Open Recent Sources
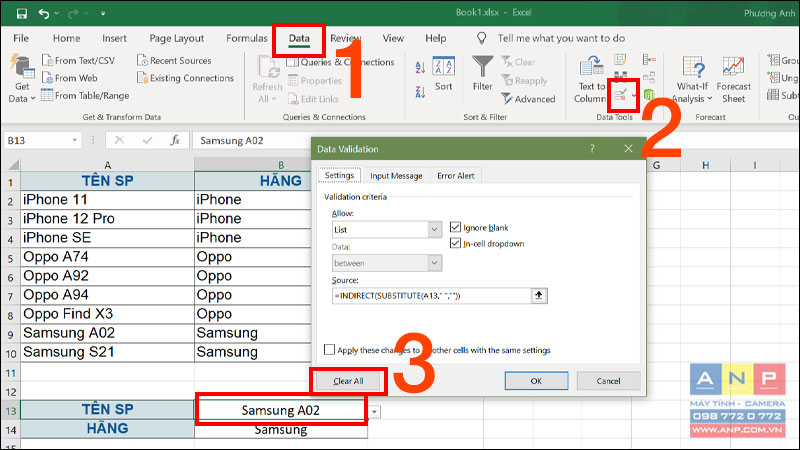800x450 pixels. [x=174, y=60]
